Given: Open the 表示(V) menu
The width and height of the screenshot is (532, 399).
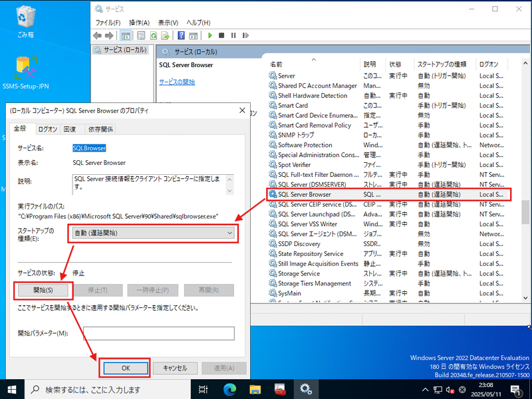Looking at the screenshot, I should point(168,23).
